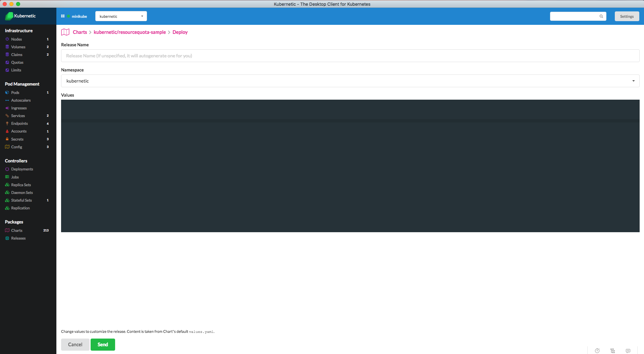Click the cluster grid icon beside minikube

point(63,16)
